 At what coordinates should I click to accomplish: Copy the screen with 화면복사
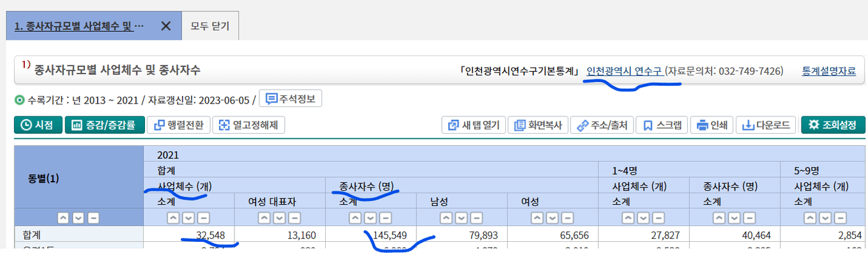tap(538, 125)
